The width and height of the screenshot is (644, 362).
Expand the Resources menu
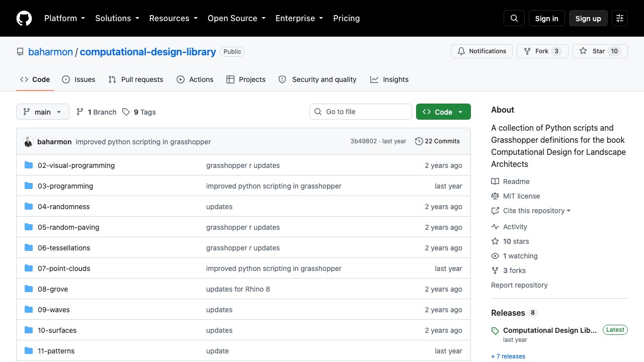tap(173, 18)
